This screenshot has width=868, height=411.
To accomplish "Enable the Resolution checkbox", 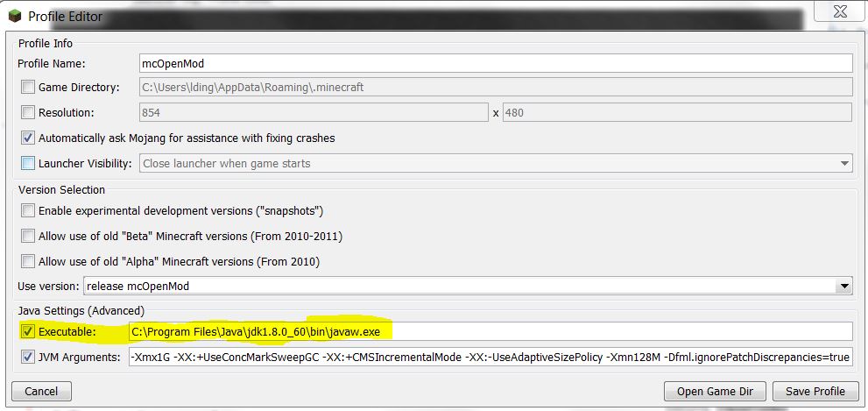I will (28, 112).
